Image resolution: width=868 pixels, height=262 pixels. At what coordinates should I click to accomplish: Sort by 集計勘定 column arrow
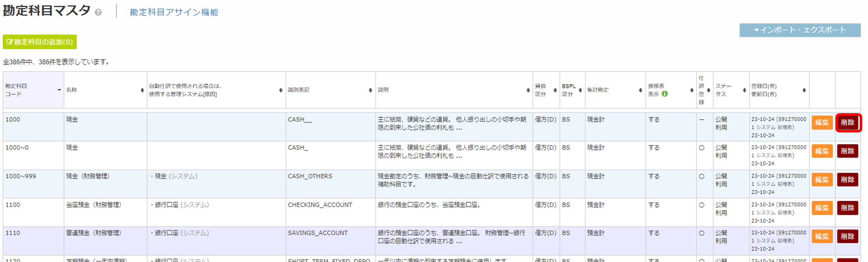640,90
